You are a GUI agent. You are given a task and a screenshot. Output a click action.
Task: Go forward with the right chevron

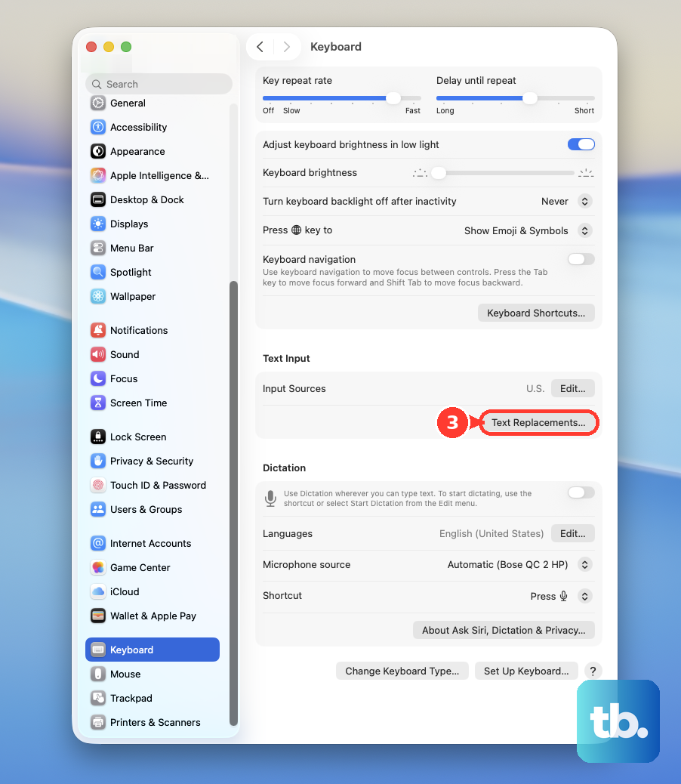pos(287,47)
